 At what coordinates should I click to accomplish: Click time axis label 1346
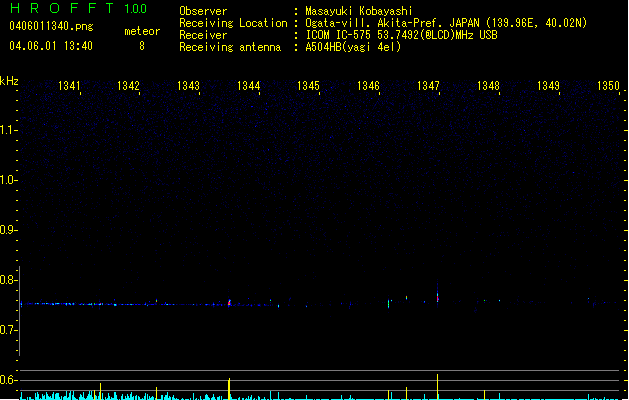[368, 86]
